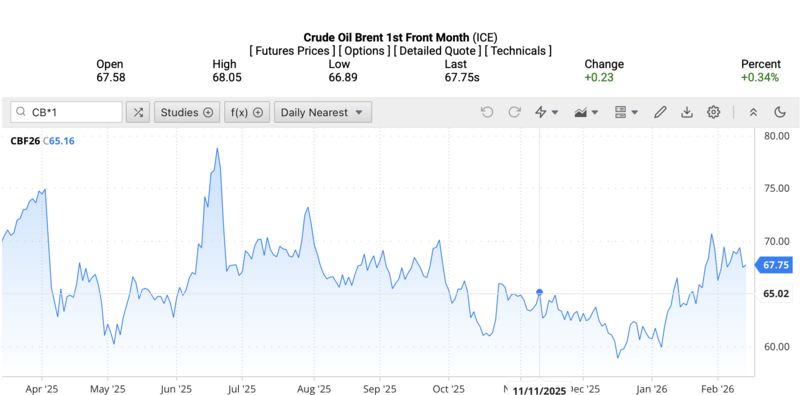This screenshot has height=395, width=800.
Task: Collapse the toolbar with double chevron icon
Action: point(753,112)
